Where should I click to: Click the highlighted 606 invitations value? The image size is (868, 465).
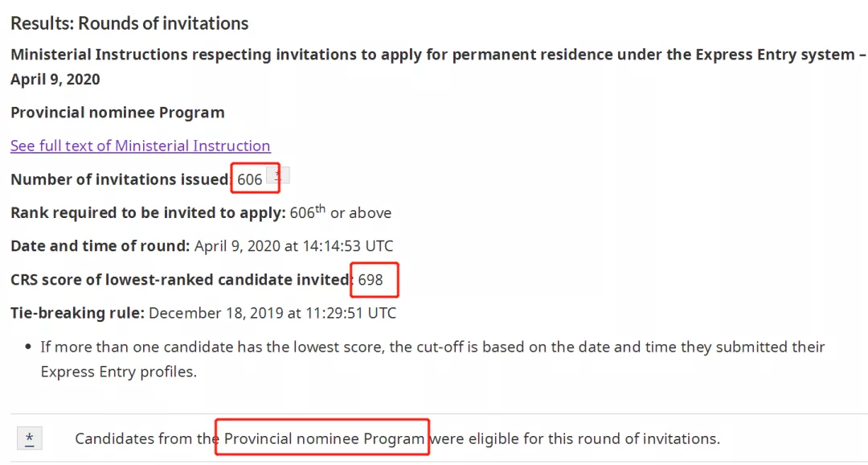(250, 179)
